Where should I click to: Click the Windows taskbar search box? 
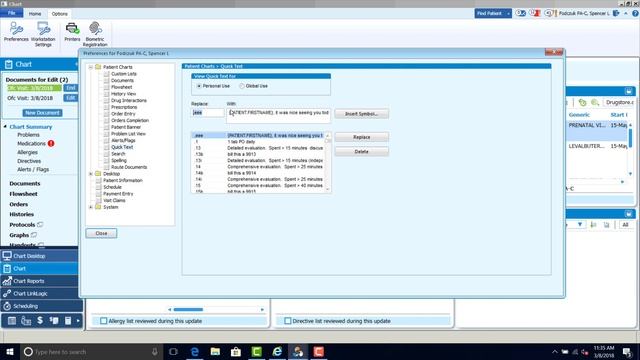click(x=91, y=351)
